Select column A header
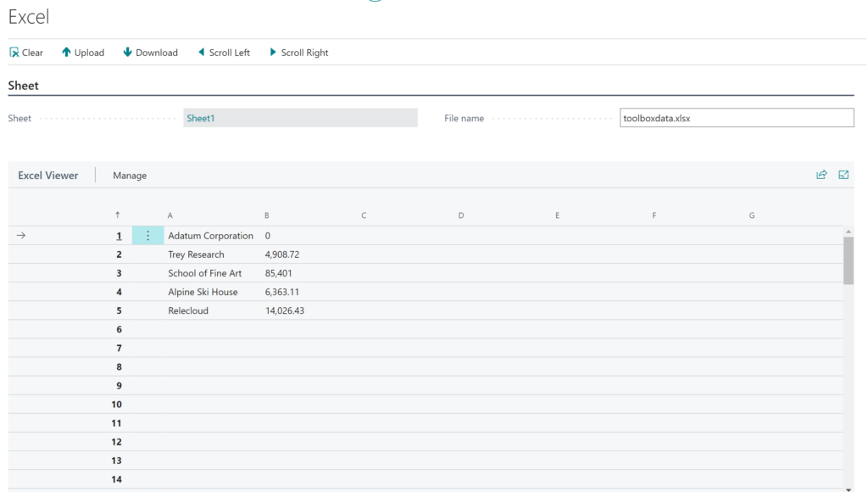The width and height of the screenshot is (868, 492). coord(170,215)
